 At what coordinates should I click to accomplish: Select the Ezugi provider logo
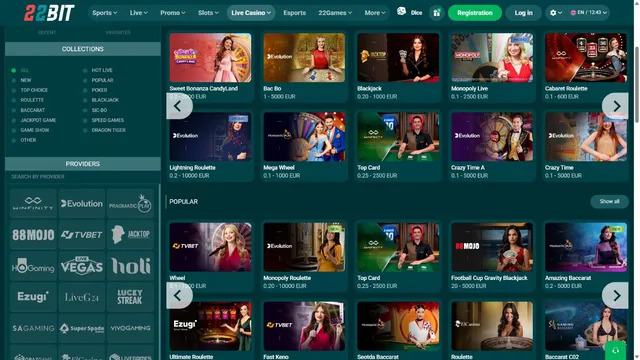point(33,297)
